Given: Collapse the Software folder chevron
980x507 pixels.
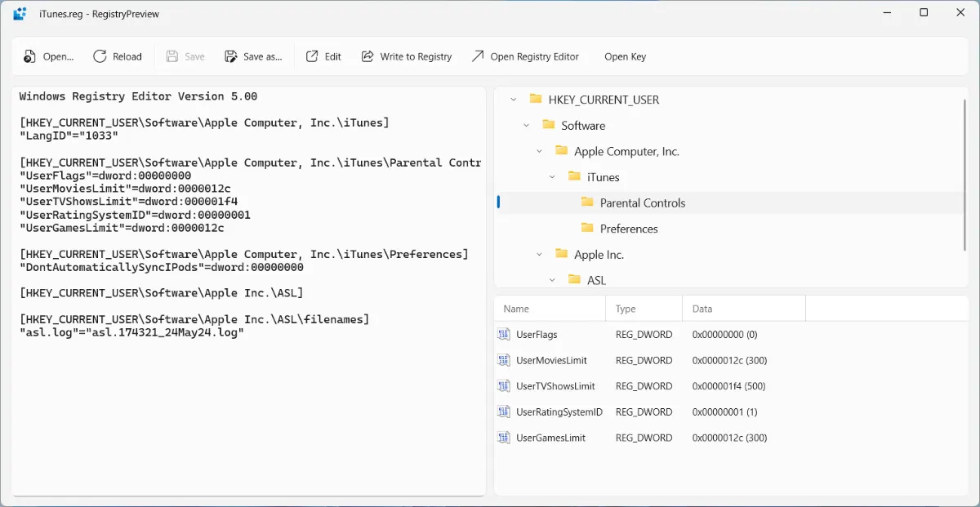Looking at the screenshot, I should pos(527,126).
